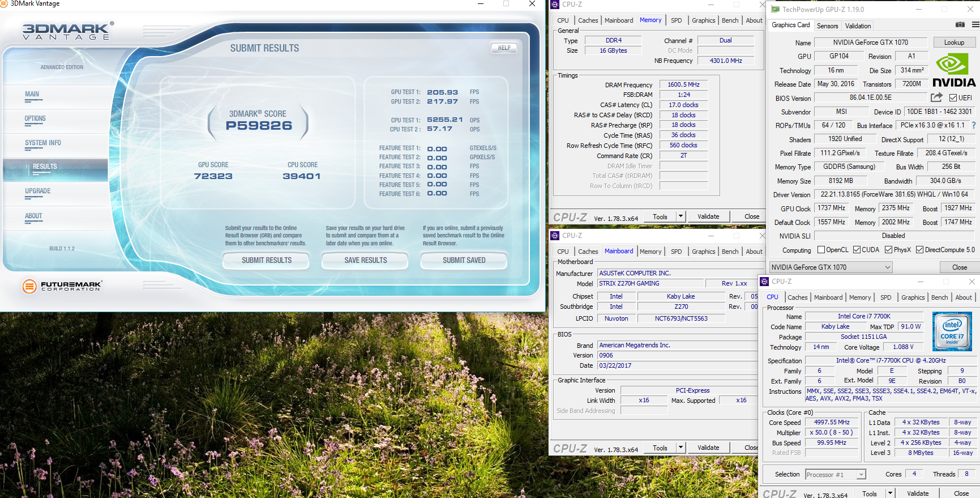The image size is (980, 498).
Task: Click CPU-Z Mainboard window title icon
Action: [555, 236]
